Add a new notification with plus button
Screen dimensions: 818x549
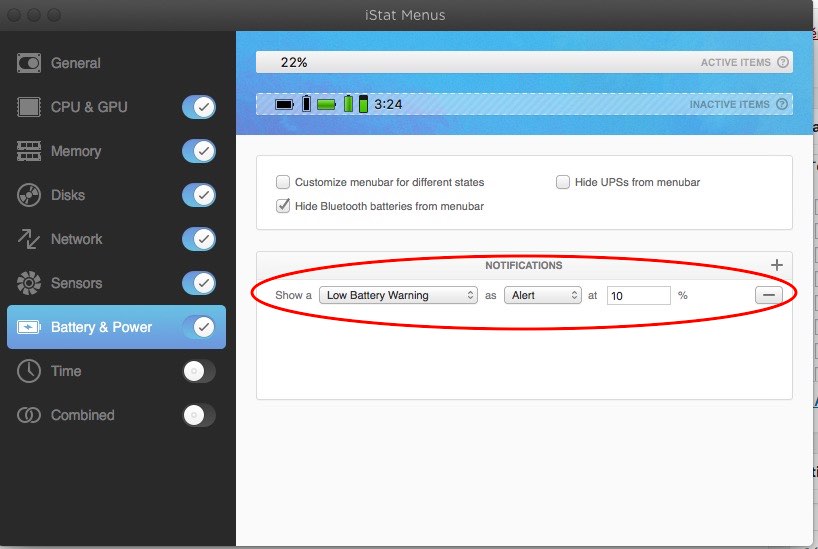click(777, 265)
